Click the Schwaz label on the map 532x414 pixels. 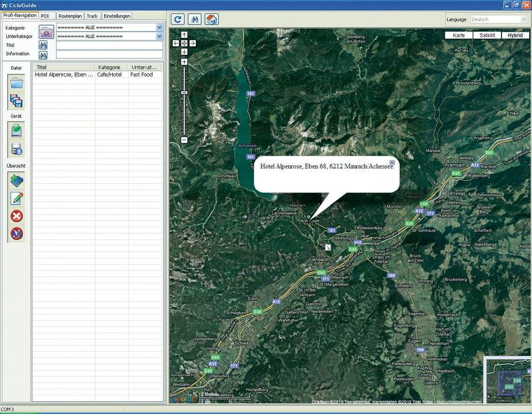point(243,343)
